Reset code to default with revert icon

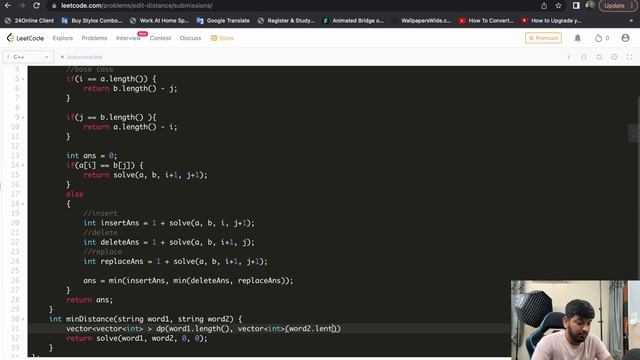point(599,57)
